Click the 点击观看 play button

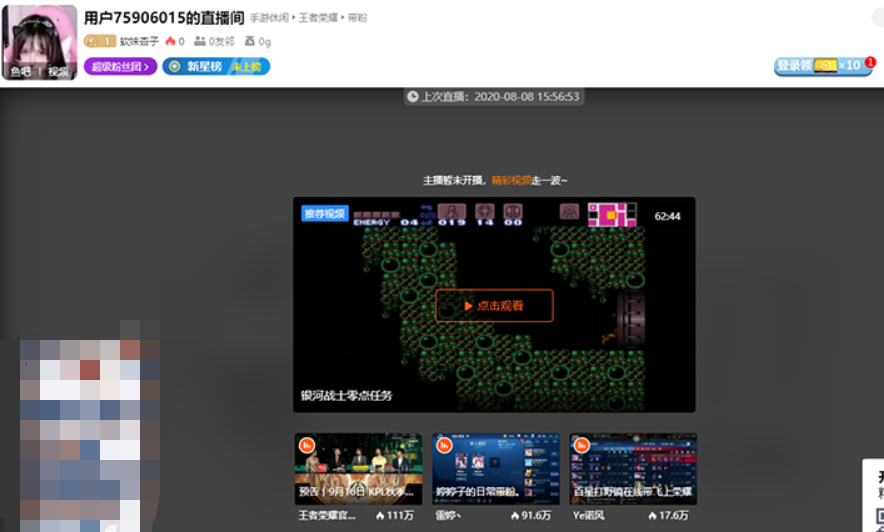pos(494,305)
